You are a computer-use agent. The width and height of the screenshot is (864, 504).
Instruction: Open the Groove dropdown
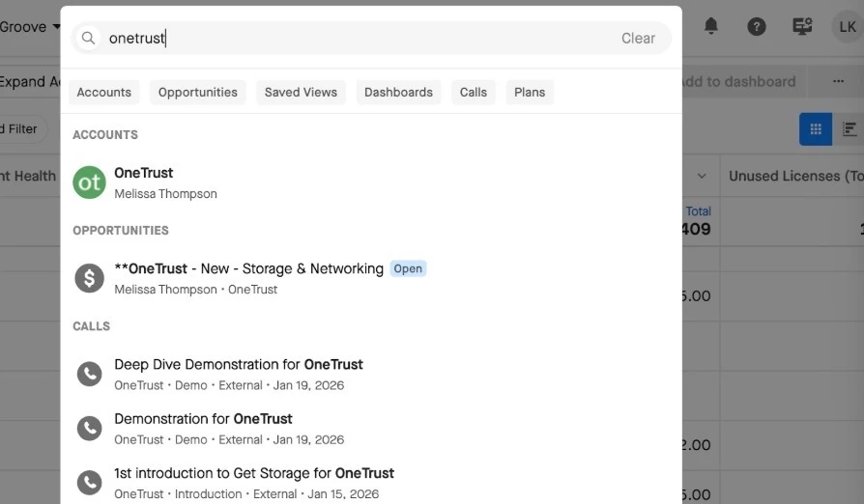pyautogui.click(x=30, y=26)
